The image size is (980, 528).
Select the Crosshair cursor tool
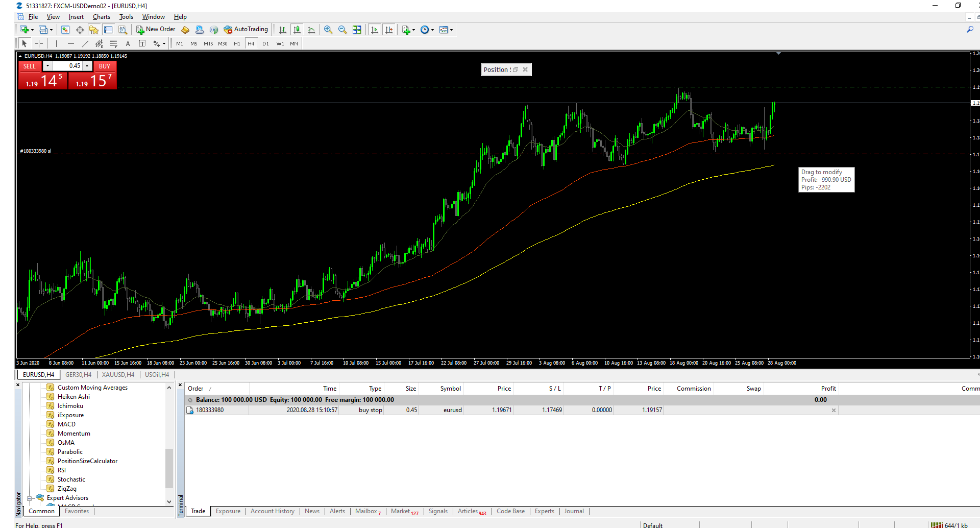click(39, 43)
